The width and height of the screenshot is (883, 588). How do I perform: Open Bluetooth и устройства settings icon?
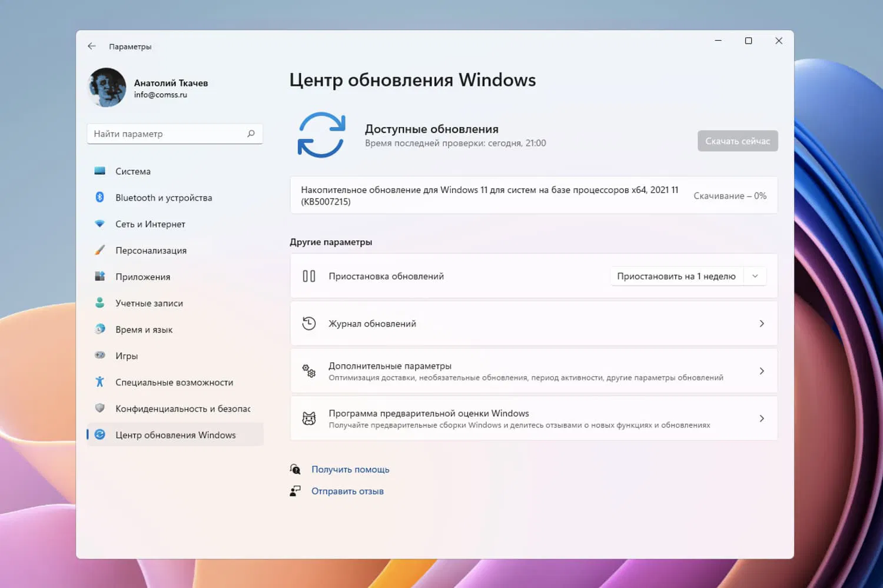[x=100, y=197]
